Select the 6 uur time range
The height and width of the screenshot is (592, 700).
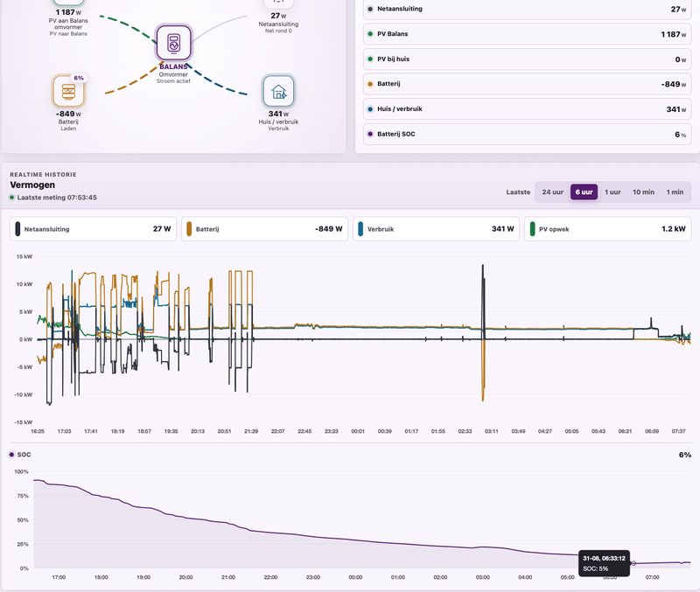pos(584,192)
